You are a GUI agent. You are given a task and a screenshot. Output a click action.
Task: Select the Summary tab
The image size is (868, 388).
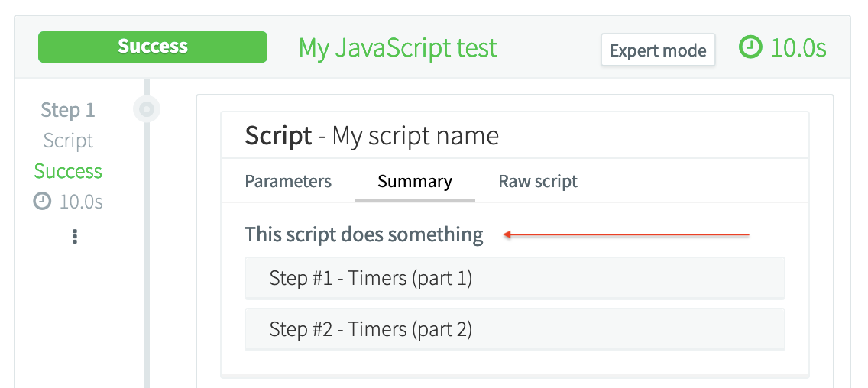(x=415, y=182)
